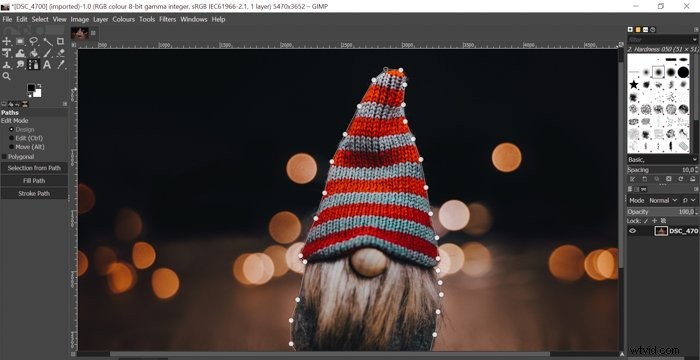
Task: Toggle zoom image when window resizes
Action: coord(621,44)
